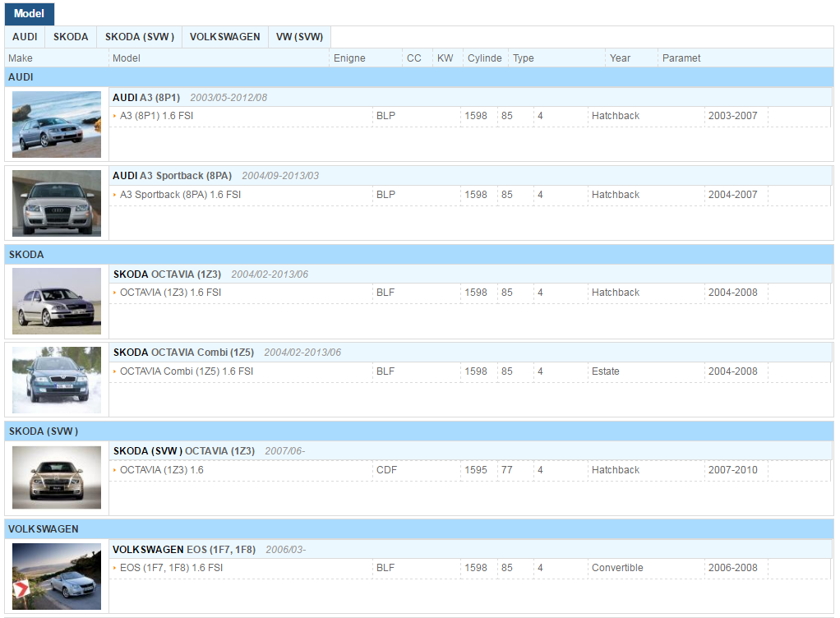Select the A3 Sportback (8PA) 1.6 FSI row
The image size is (840, 618).
(x=470, y=195)
